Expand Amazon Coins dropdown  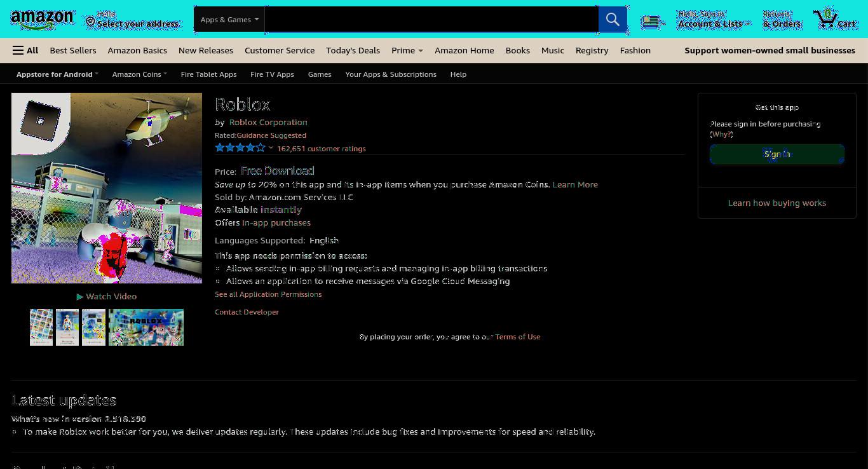coord(139,74)
